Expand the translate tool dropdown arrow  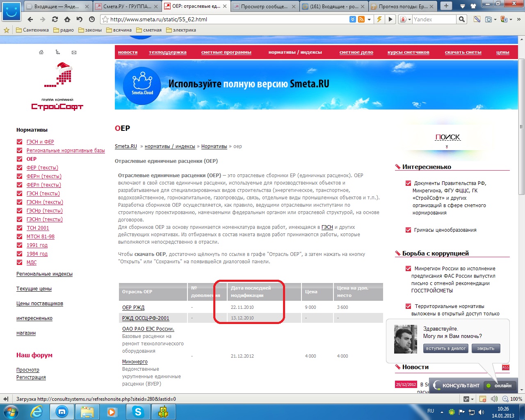[511, 19]
